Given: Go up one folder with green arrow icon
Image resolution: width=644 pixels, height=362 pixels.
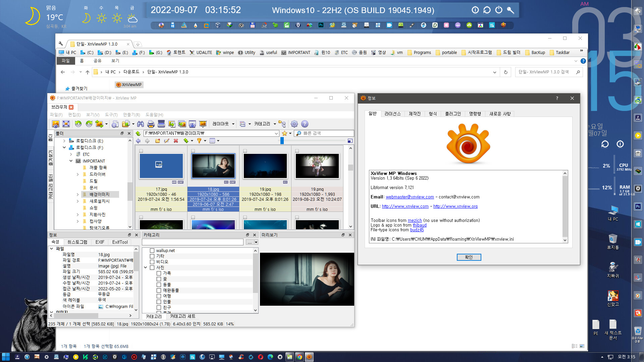Looking at the screenshot, I should click(138, 133).
